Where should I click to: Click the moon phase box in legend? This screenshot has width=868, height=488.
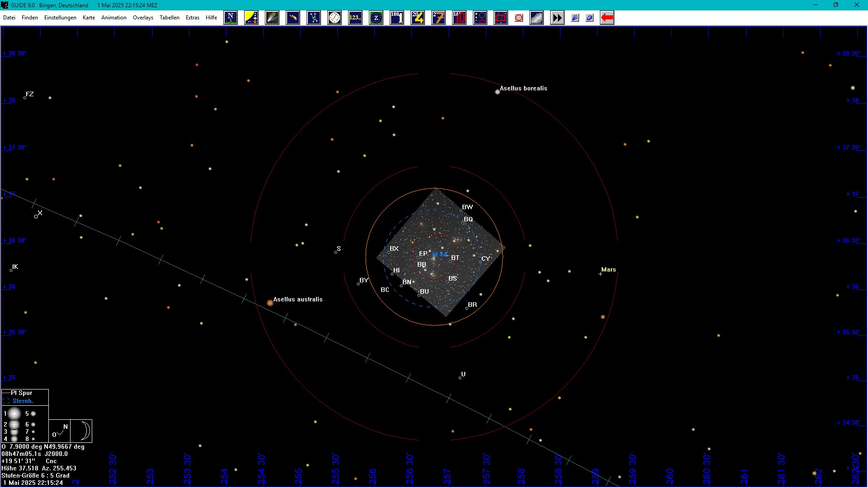point(82,431)
